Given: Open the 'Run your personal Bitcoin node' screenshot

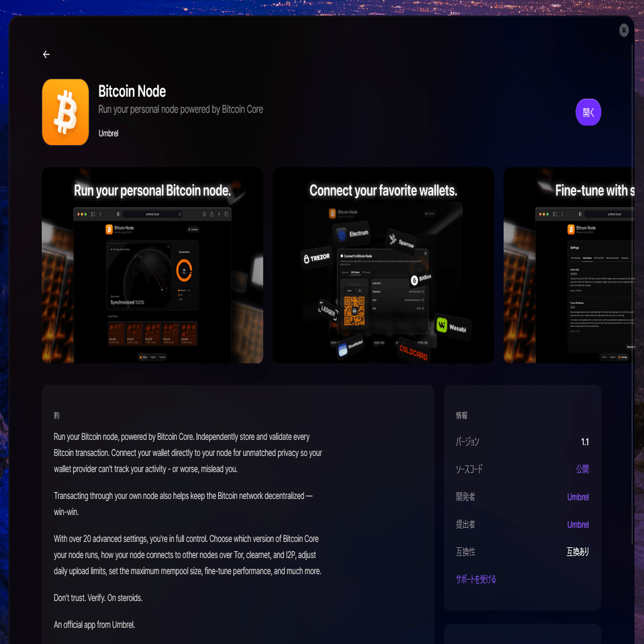Looking at the screenshot, I should pos(152,265).
